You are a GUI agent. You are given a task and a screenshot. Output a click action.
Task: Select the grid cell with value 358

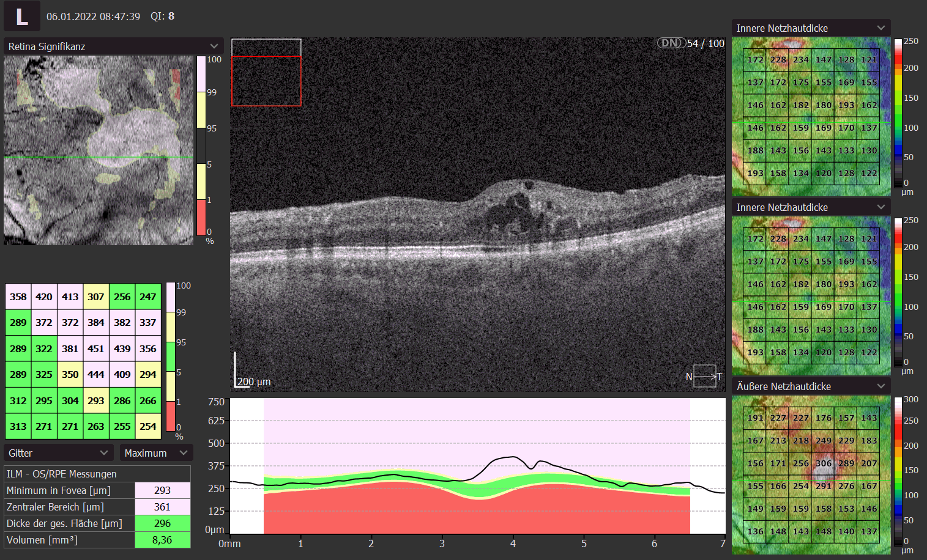pyautogui.click(x=18, y=297)
